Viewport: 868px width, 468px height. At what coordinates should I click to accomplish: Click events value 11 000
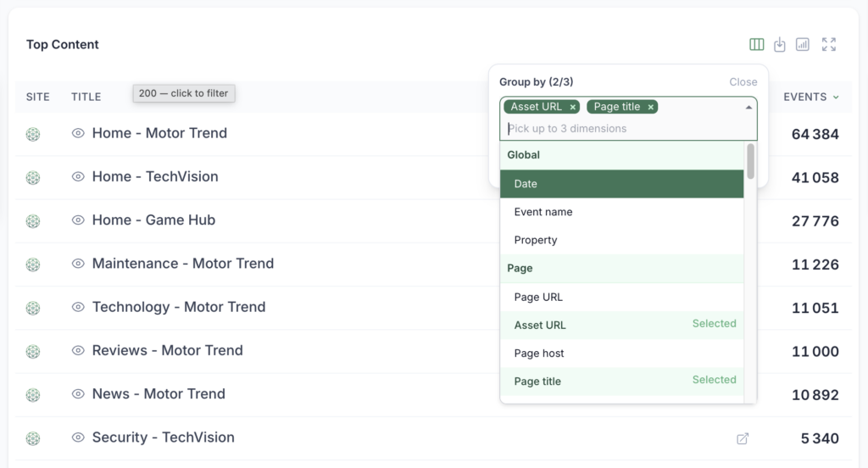[x=815, y=351]
